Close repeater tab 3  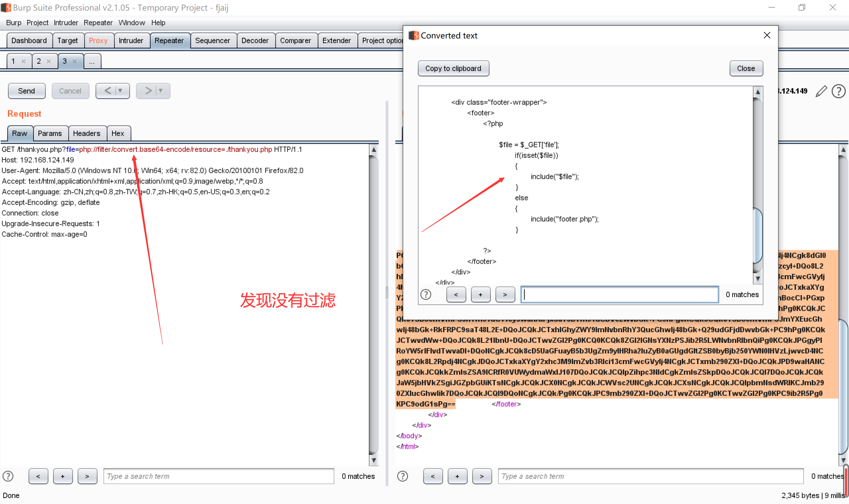[75, 61]
